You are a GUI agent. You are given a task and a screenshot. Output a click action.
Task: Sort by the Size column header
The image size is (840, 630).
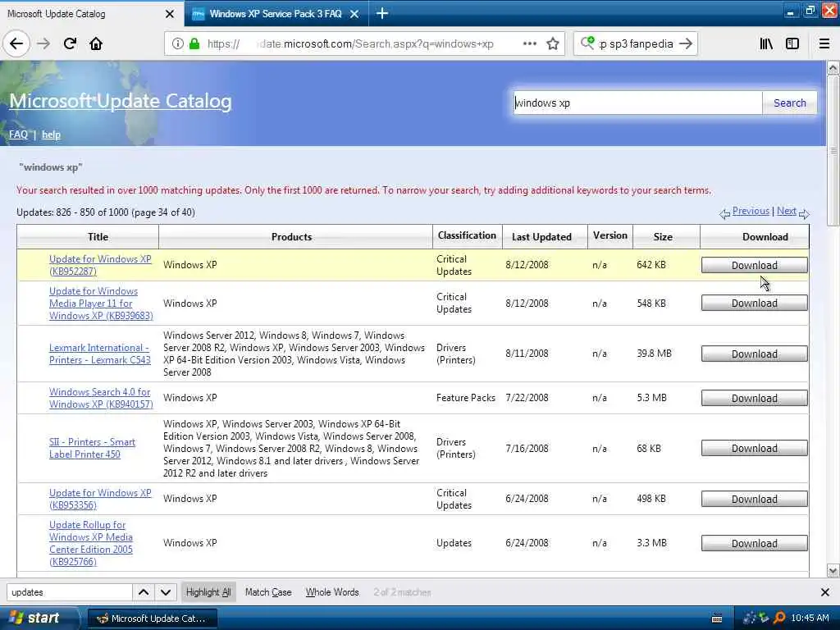663,237
